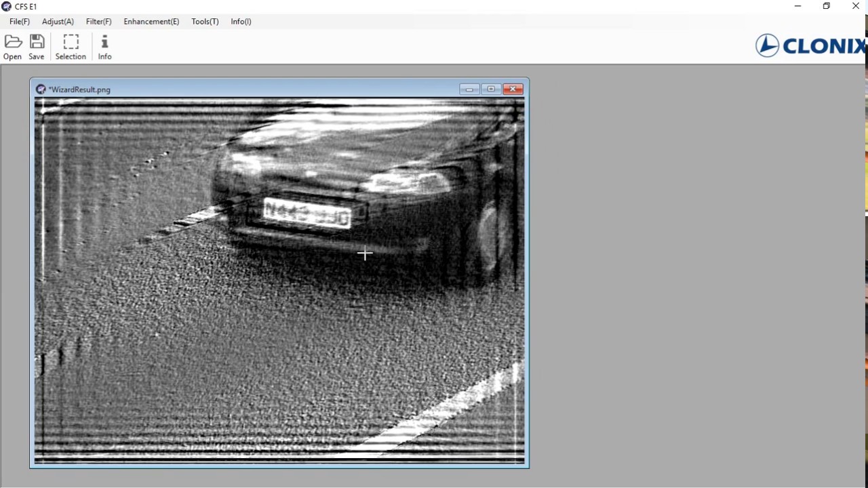The width and height of the screenshot is (868, 488).
Task: Close the CFS E1 application
Action: coord(855,6)
